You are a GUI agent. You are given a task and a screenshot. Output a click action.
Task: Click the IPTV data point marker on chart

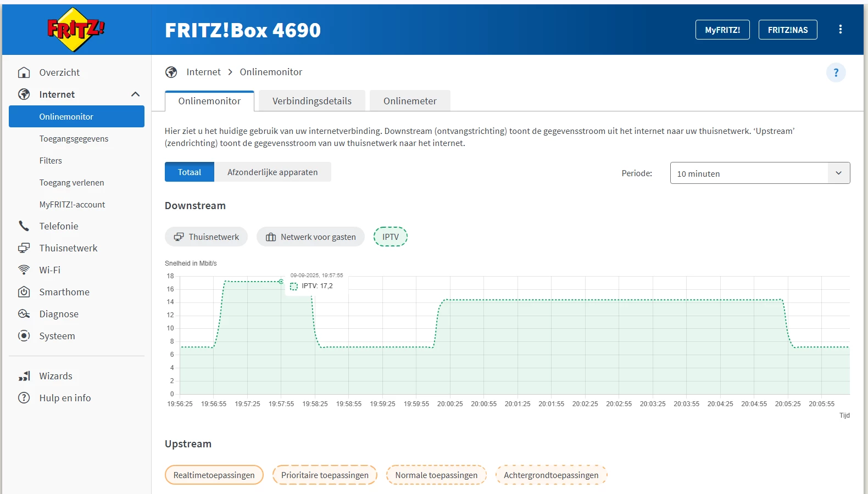(281, 282)
